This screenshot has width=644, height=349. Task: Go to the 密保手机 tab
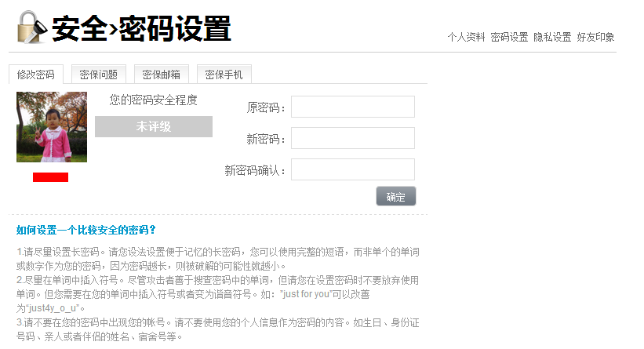224,75
